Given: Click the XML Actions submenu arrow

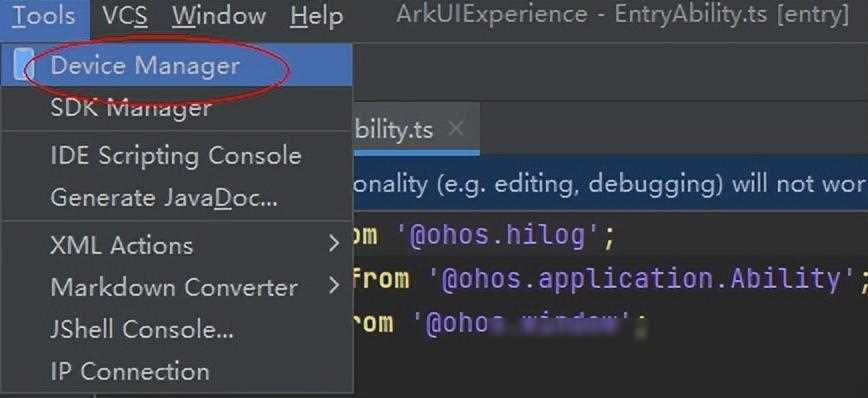Looking at the screenshot, I should tap(334, 243).
